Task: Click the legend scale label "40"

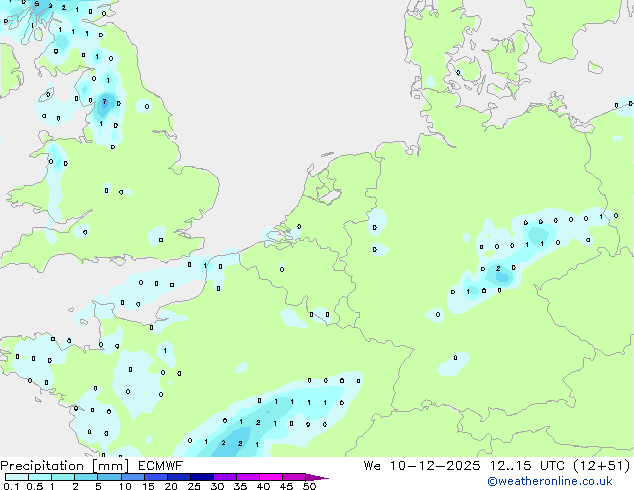Action: (263, 486)
